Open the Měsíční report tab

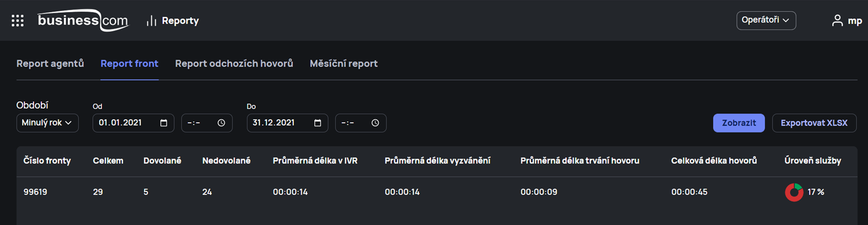click(344, 64)
